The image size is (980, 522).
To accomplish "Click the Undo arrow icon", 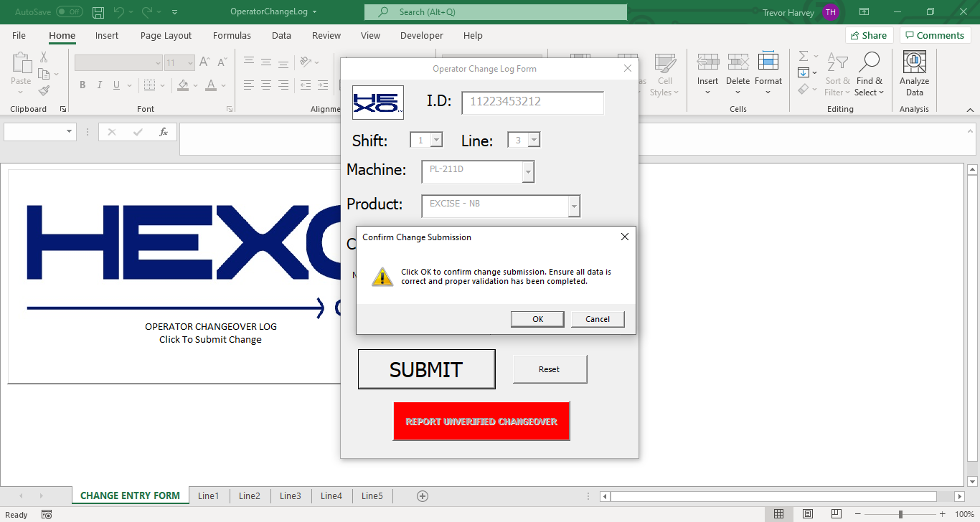I will 119,11.
